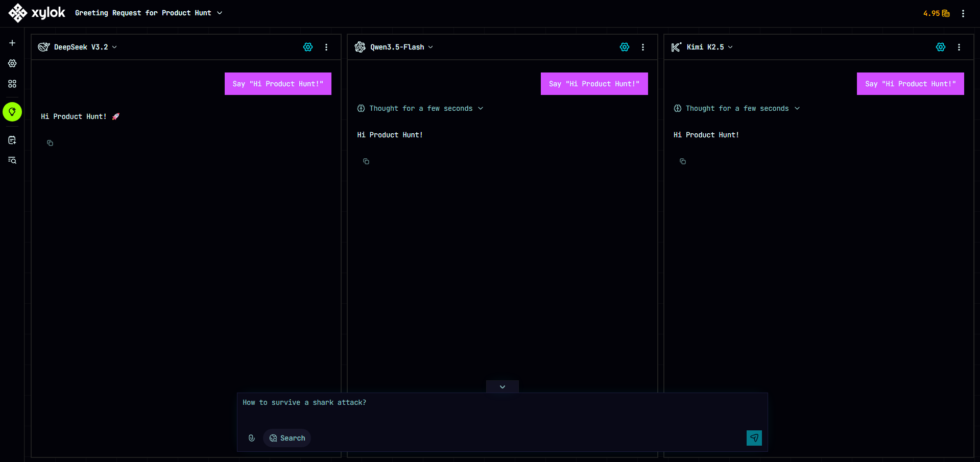Open the kebab menu in the top-right corner

pyautogui.click(x=963, y=13)
